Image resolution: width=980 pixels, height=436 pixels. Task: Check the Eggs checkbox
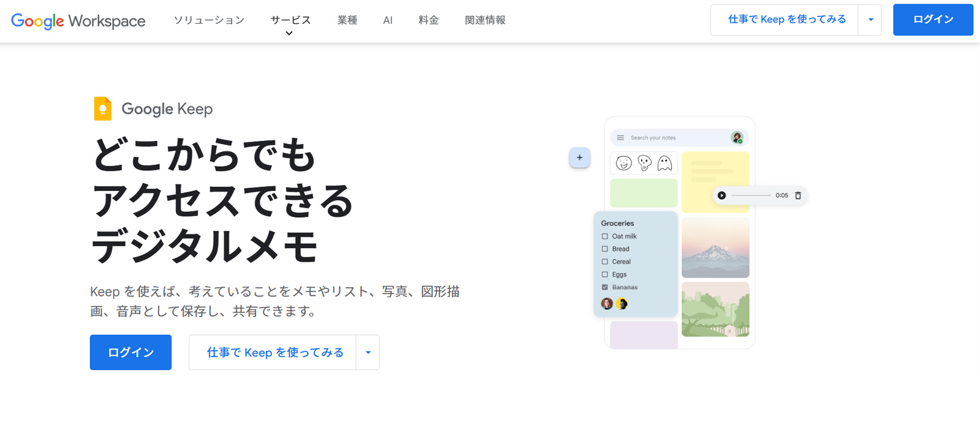click(605, 274)
